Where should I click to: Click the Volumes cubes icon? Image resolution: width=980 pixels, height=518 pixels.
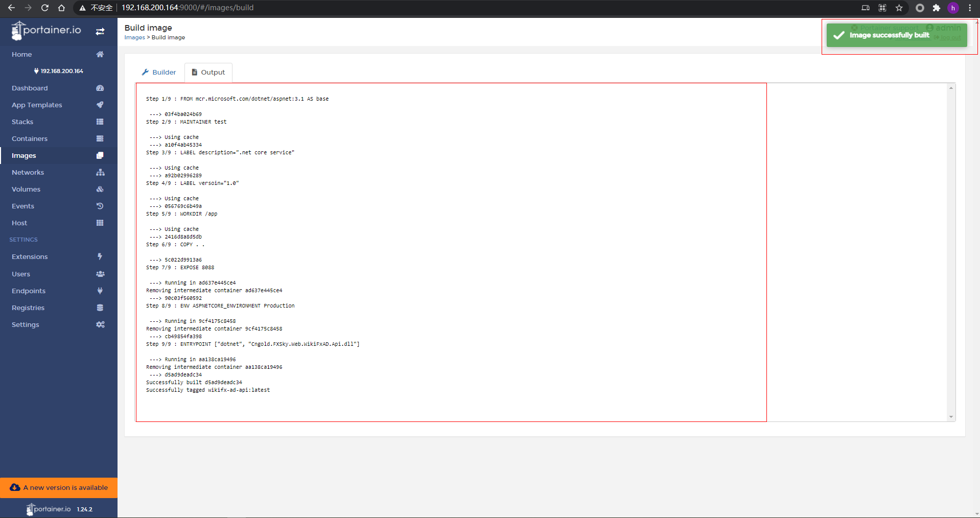tap(100, 189)
